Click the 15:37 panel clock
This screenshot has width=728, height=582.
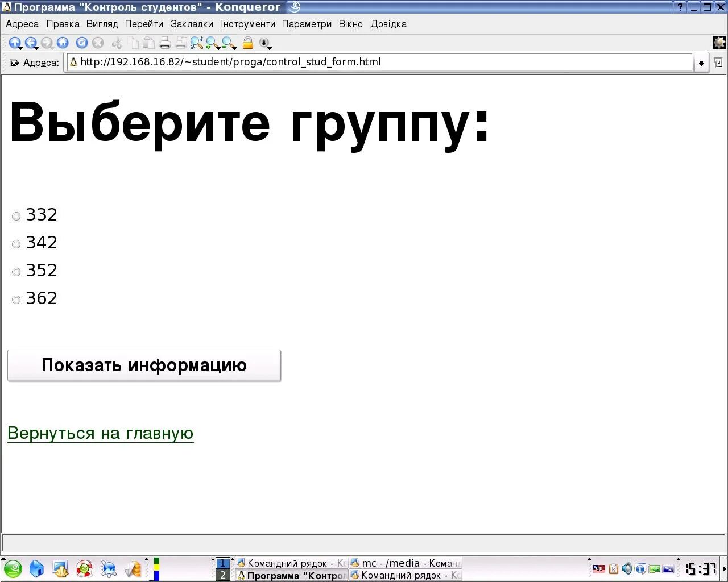coord(701,568)
